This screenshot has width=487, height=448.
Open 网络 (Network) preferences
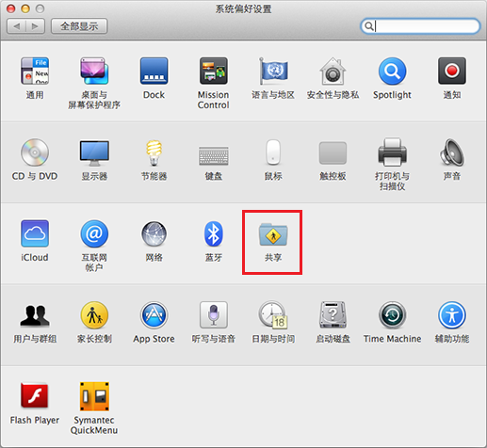click(x=154, y=233)
